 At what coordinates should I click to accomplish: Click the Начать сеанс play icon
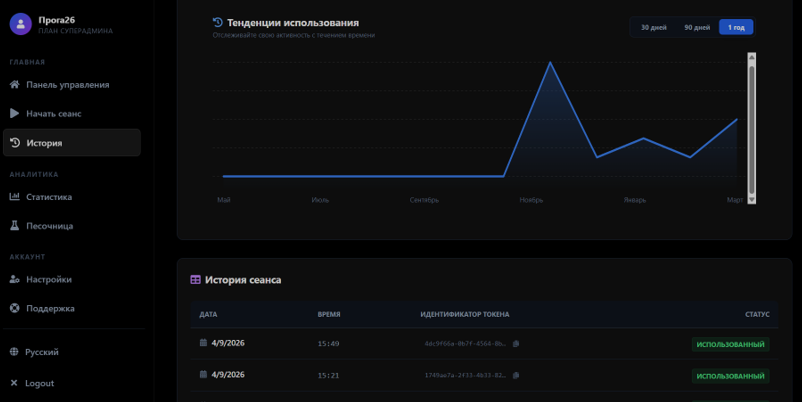point(14,114)
